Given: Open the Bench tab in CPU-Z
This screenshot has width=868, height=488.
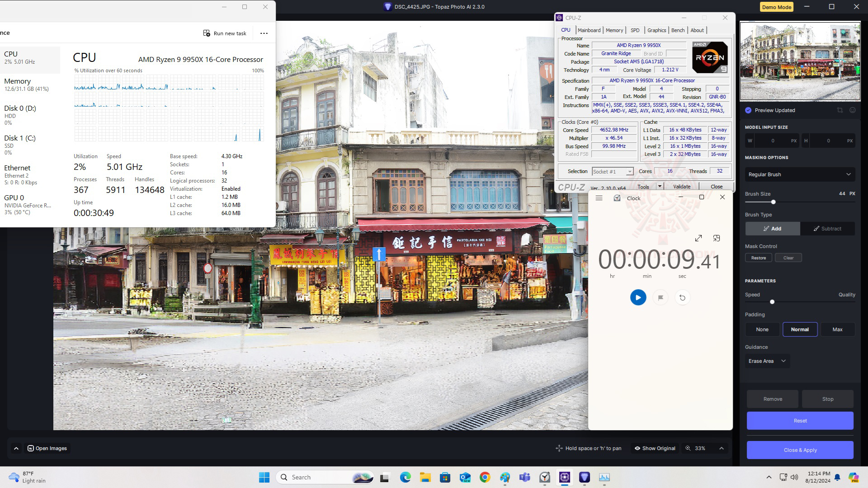Looking at the screenshot, I should coord(678,30).
